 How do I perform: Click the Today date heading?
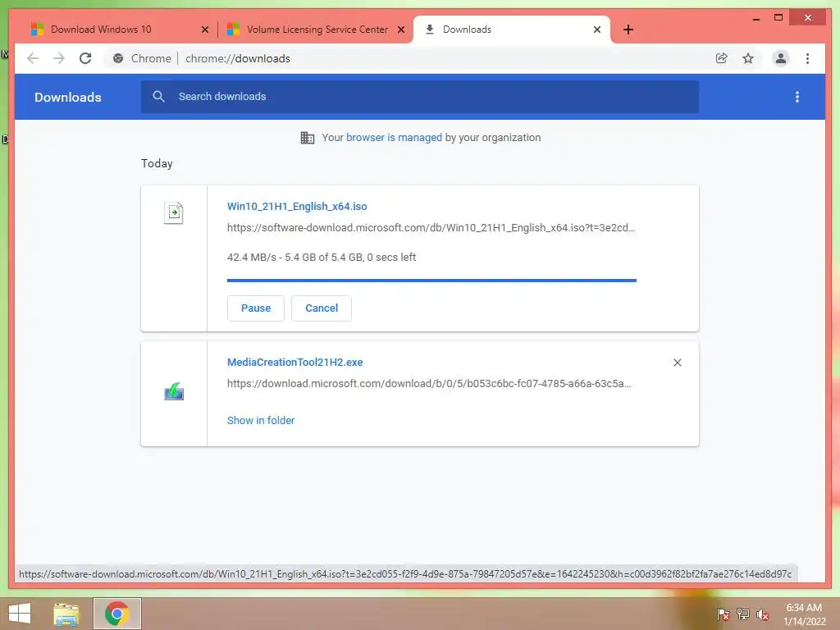[157, 163]
